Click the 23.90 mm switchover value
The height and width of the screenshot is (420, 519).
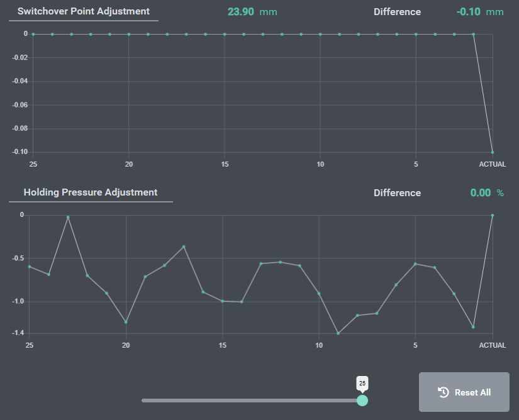252,12
